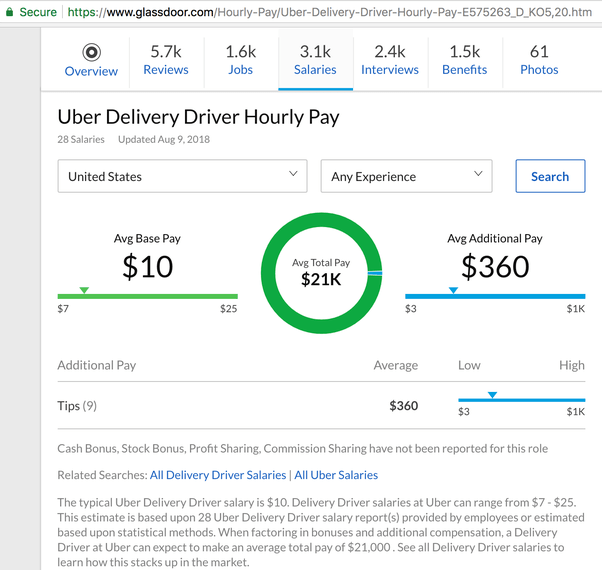
Task: Open the Any Experience dropdown
Action: point(407,176)
